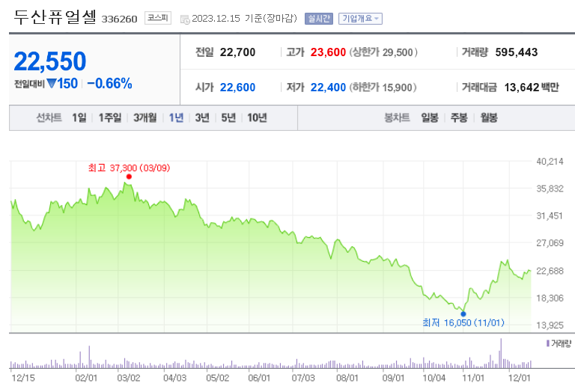
Task: Click the 저가 value 22,400
Action: (328, 88)
